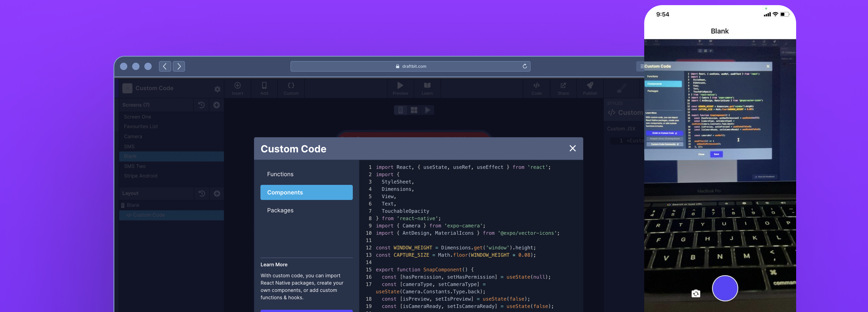Switch to phone device view icon
The width and height of the screenshot is (868, 312).
coord(401,110)
